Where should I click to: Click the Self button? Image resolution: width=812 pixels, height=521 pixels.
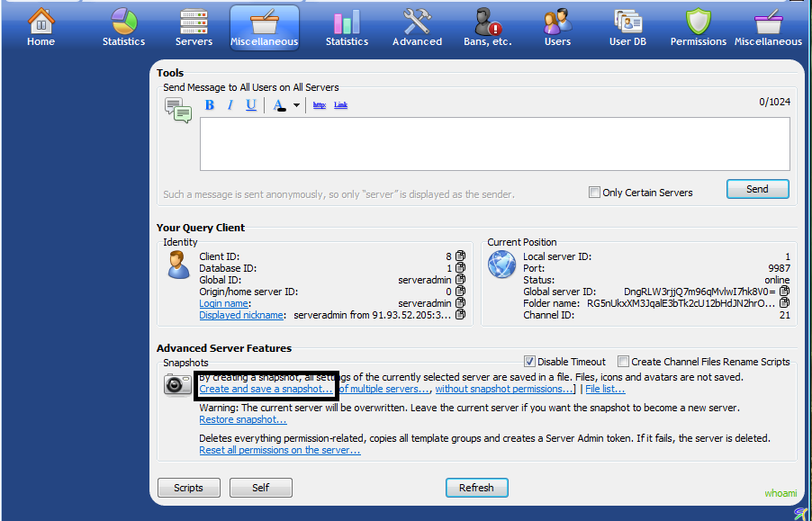[261, 488]
